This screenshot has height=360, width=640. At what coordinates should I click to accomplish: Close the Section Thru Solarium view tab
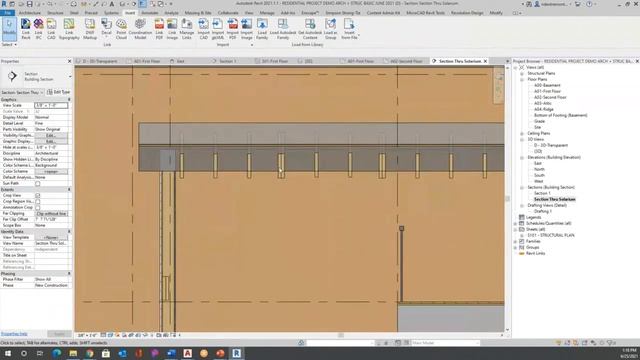[x=485, y=61]
